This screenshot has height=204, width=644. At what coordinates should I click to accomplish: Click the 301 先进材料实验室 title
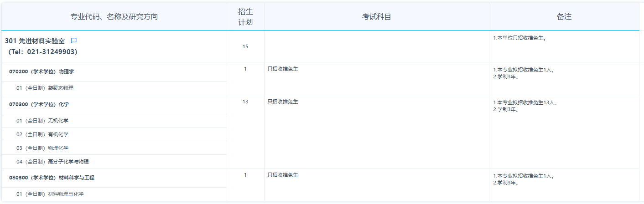(35, 41)
